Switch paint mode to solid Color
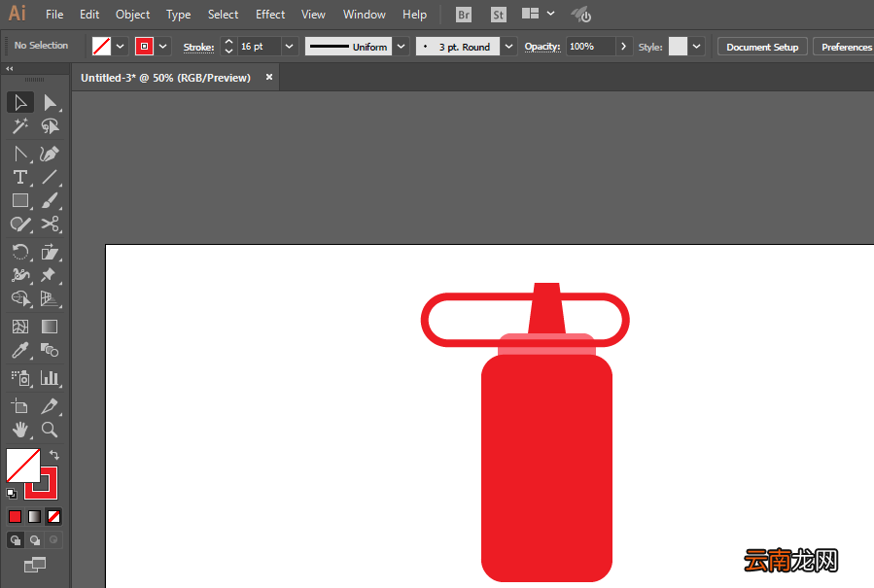Screen dimensions: 874x588 (15, 517)
